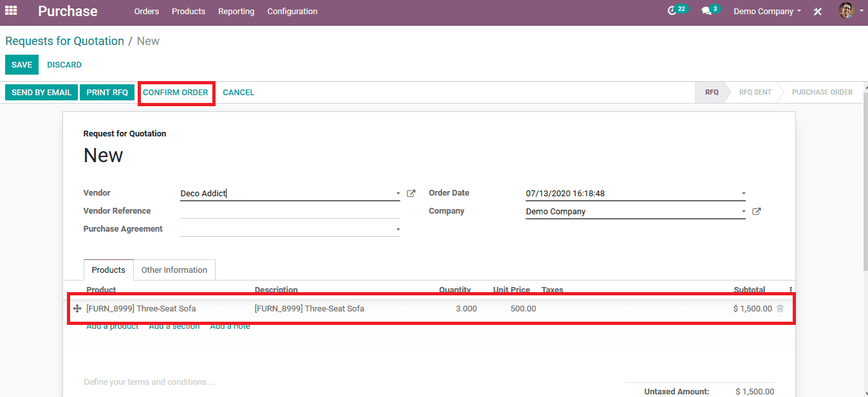Open the chat messages icon with 3 badge
Viewport: 868px width, 397px height.
point(710,10)
